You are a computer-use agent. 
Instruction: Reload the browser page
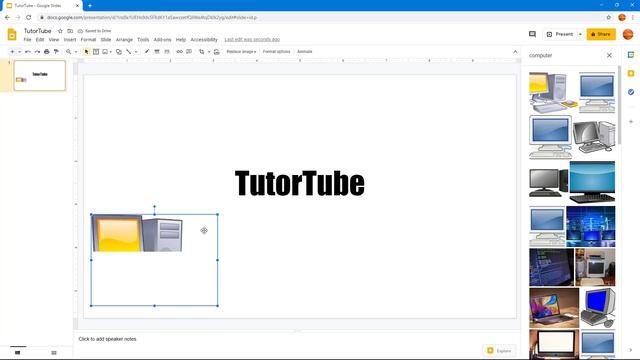[29, 18]
